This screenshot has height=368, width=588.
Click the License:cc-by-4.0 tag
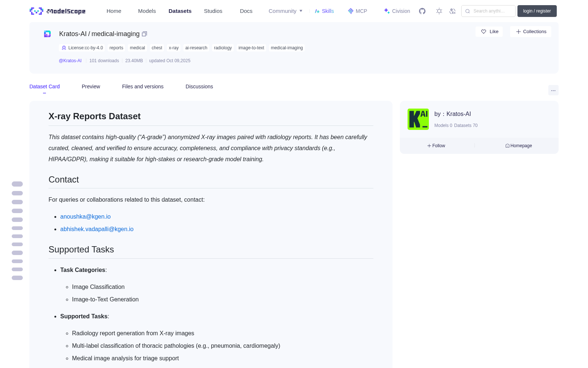point(82,48)
